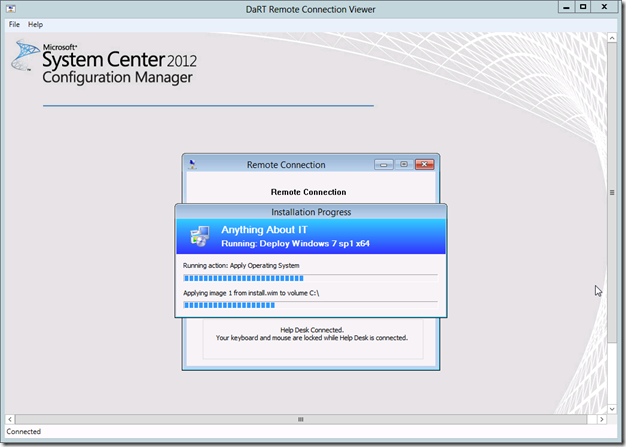Click 'Your keyboard and mouse are locked' message
This screenshot has width=626, height=447.
[x=312, y=338]
